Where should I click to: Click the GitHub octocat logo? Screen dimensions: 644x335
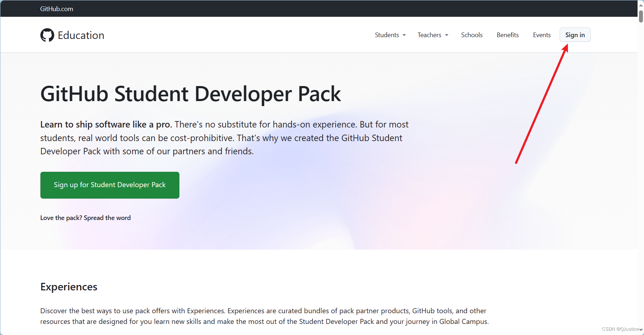[47, 35]
